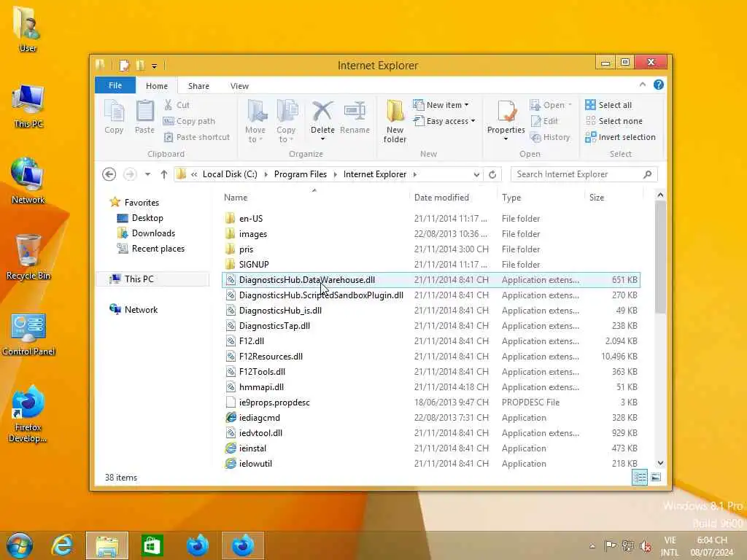Click Program Files in the address bar
Viewport: 747px width, 560px height.
tap(300, 174)
